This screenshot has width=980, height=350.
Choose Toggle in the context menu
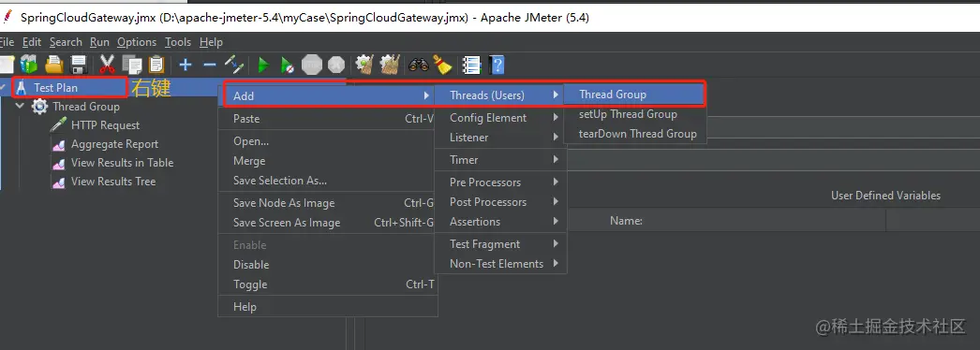pyautogui.click(x=328, y=284)
